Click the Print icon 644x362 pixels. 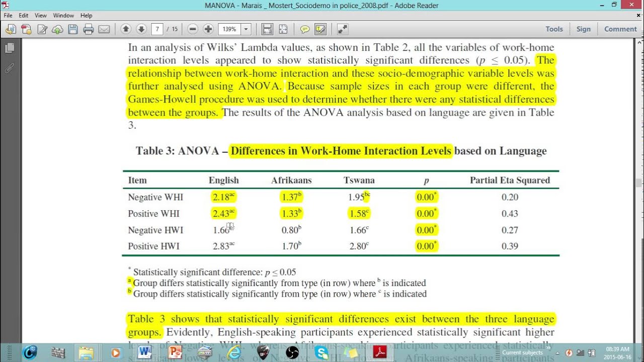pos(89,29)
